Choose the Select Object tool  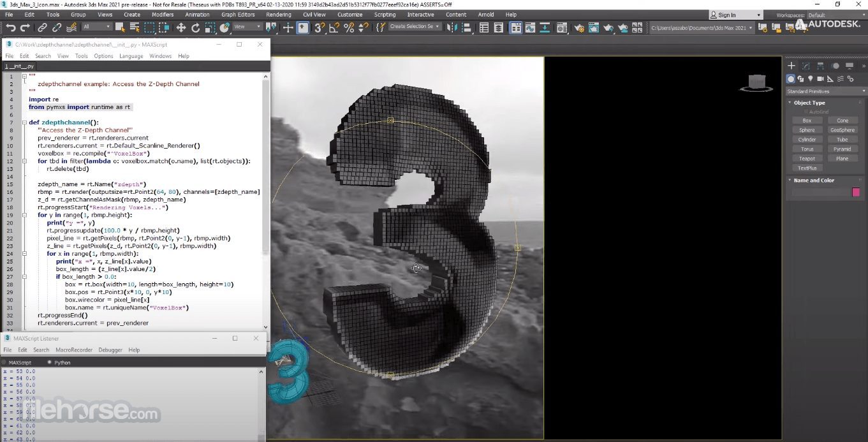pyautogui.click(x=120, y=27)
